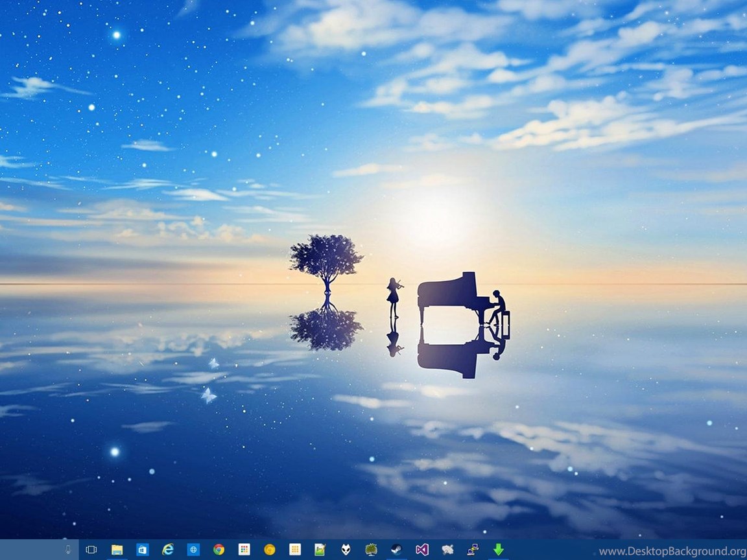Screen dimensions: 747x560
Task: Open the multicolored app grid launcher icon
Action: (244, 550)
